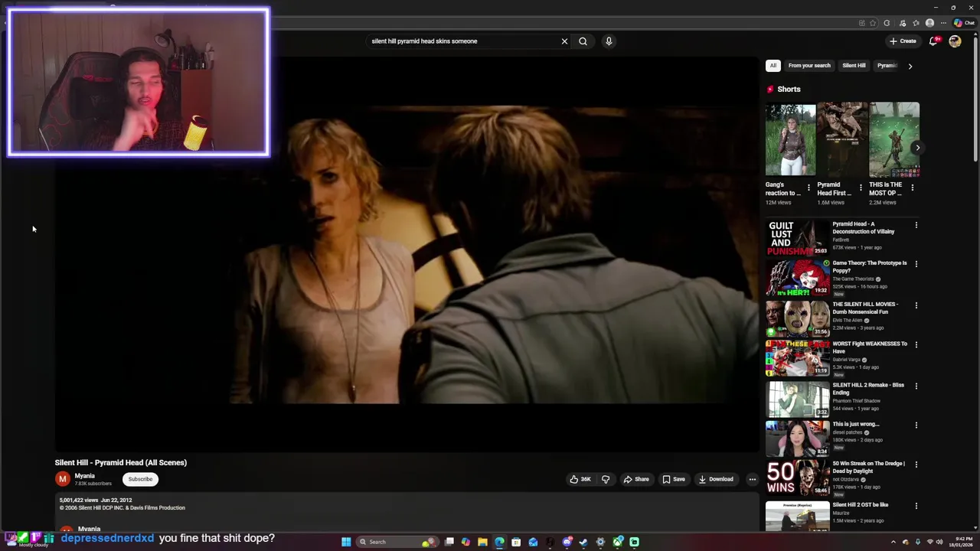Open the 'Gang's reaction to' Short
This screenshot has height=551, width=980.
pyautogui.click(x=790, y=140)
